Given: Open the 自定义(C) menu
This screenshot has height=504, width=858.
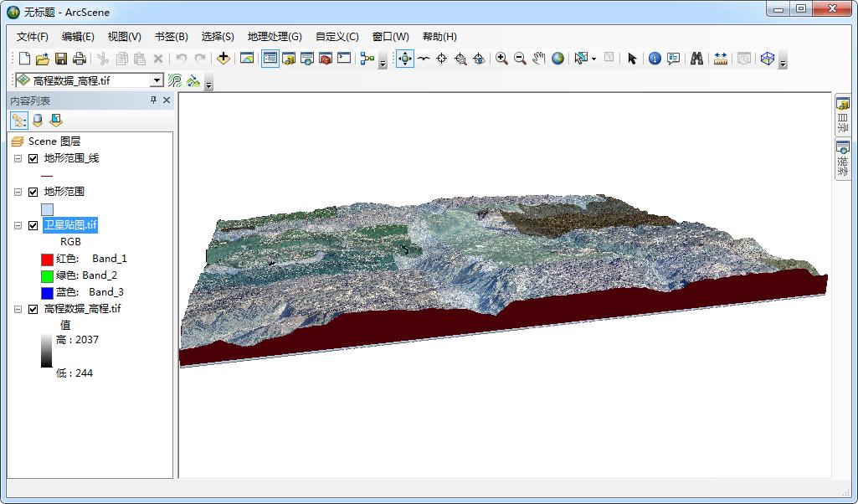Looking at the screenshot, I should point(337,37).
